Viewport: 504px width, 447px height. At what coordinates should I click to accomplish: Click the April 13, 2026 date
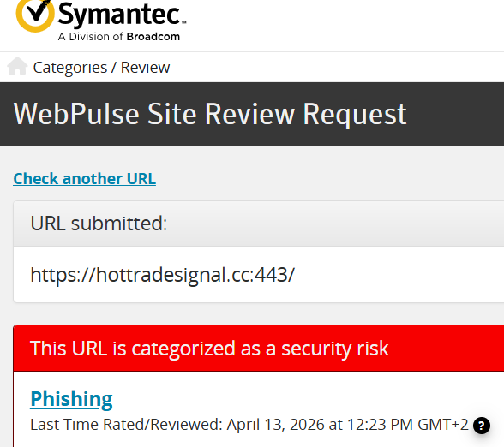pos(276,425)
